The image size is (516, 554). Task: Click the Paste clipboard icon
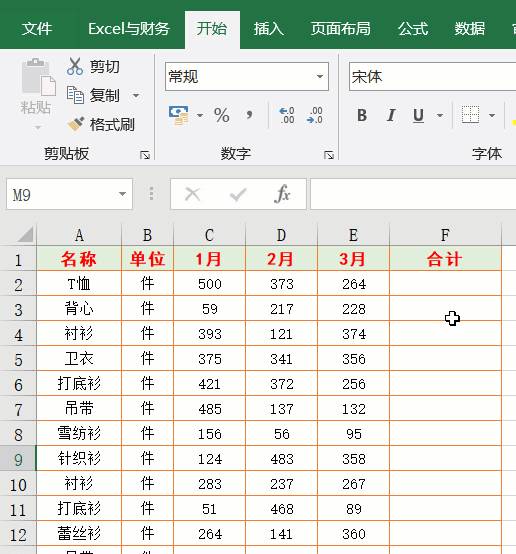[38, 77]
